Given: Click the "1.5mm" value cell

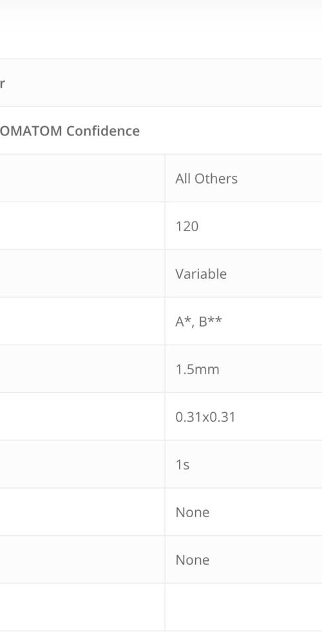Looking at the screenshot, I should pyautogui.click(x=243, y=369).
